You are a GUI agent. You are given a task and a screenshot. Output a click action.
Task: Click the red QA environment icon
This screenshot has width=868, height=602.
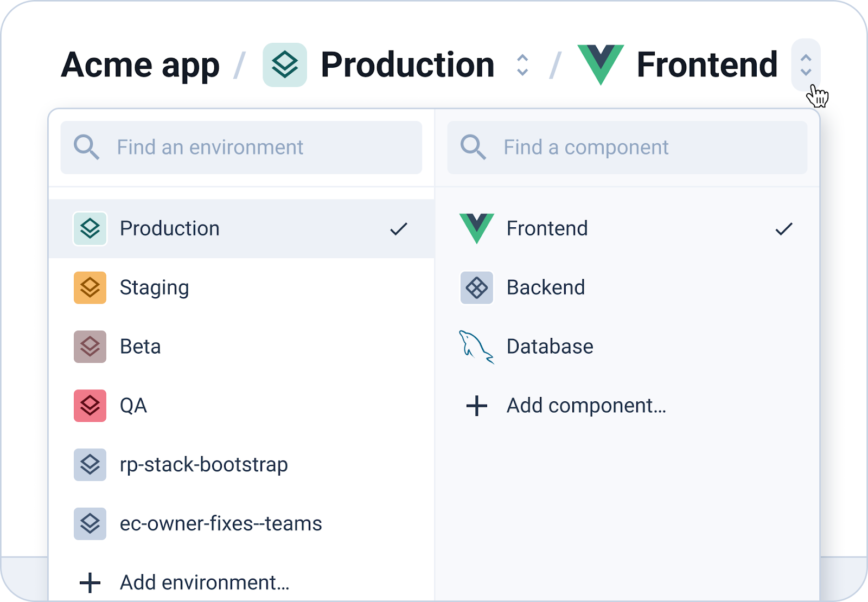coord(90,406)
